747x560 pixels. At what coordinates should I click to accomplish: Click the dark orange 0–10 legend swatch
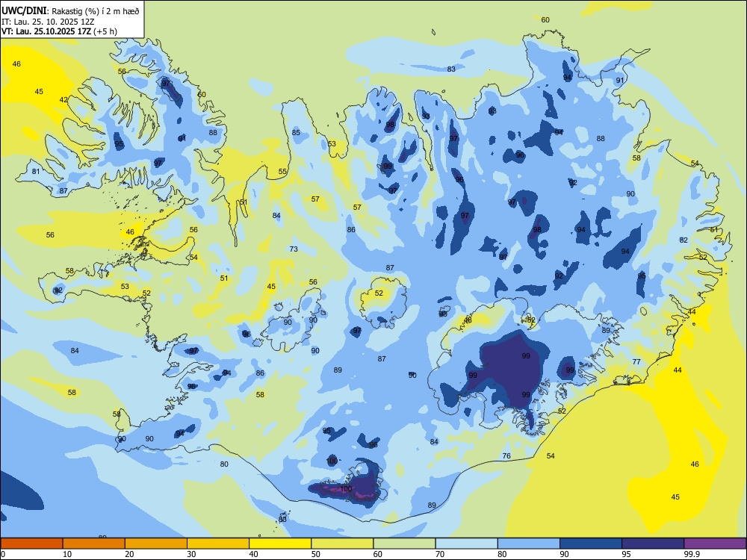point(31,544)
